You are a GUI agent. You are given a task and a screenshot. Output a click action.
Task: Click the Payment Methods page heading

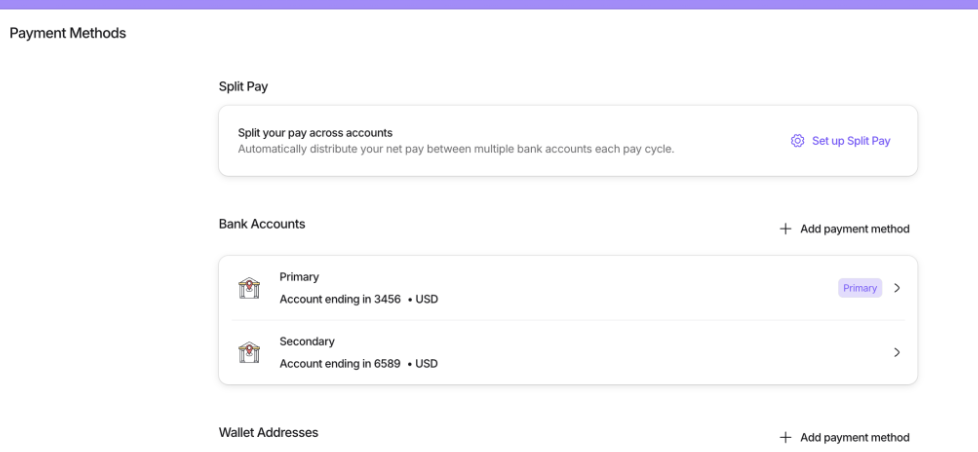coord(68,34)
